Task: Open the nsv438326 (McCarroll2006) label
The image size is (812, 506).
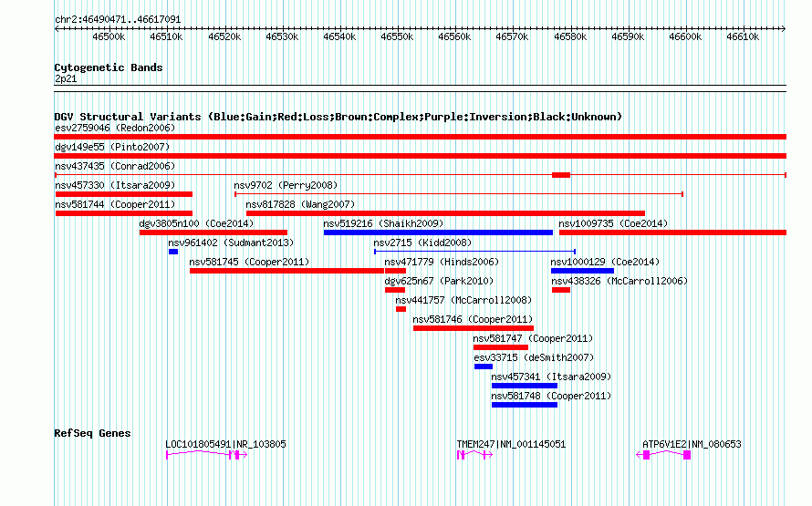Action: [619, 281]
